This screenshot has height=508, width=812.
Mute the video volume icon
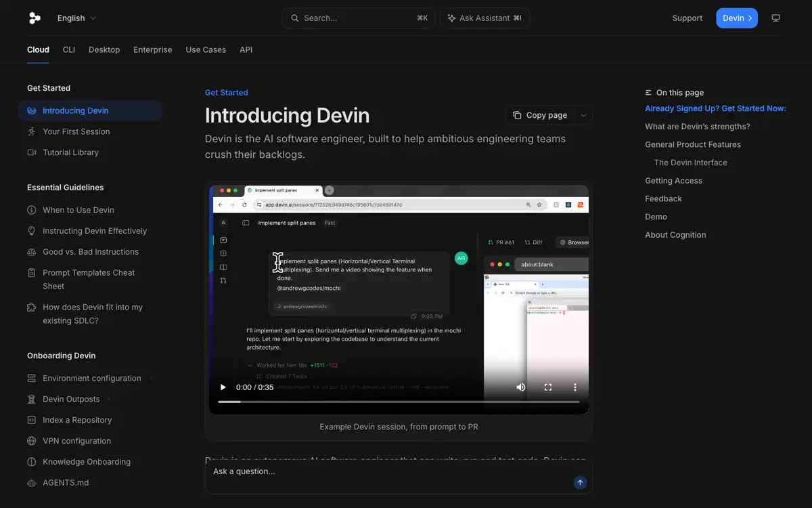pos(521,387)
